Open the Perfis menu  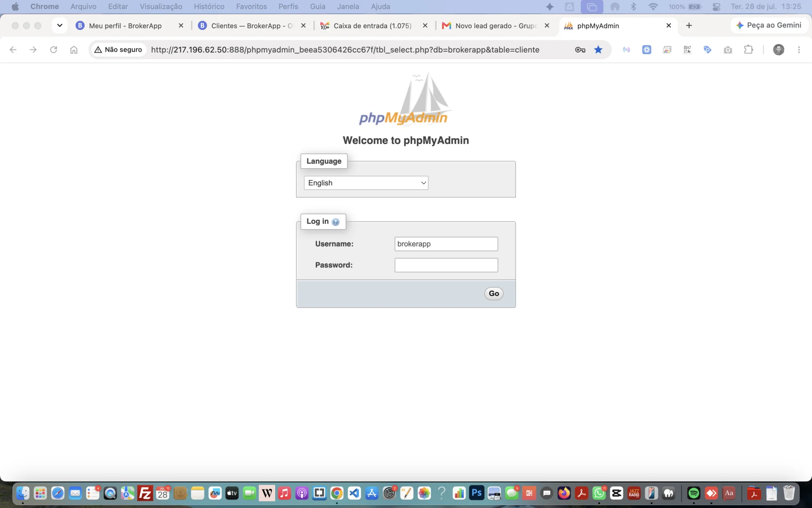coord(288,7)
